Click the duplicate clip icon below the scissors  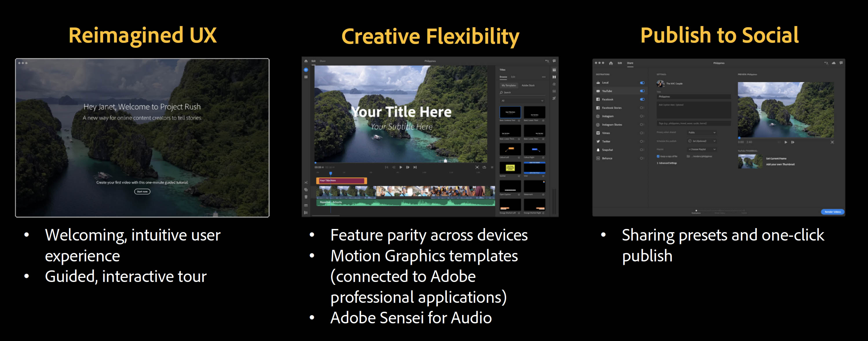tap(306, 190)
